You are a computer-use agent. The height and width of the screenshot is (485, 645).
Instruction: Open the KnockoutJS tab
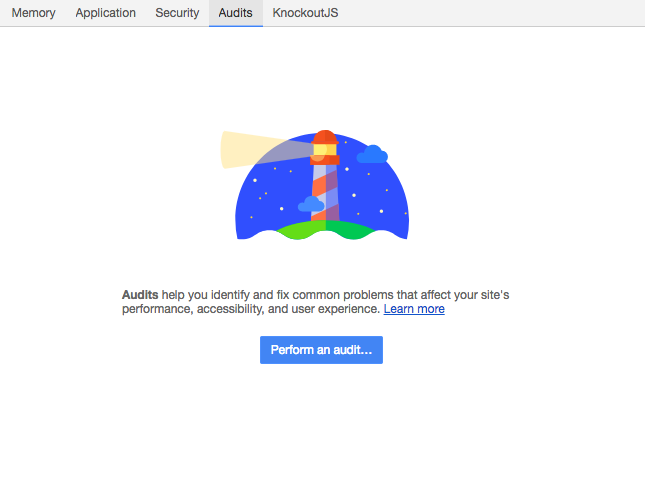305,13
